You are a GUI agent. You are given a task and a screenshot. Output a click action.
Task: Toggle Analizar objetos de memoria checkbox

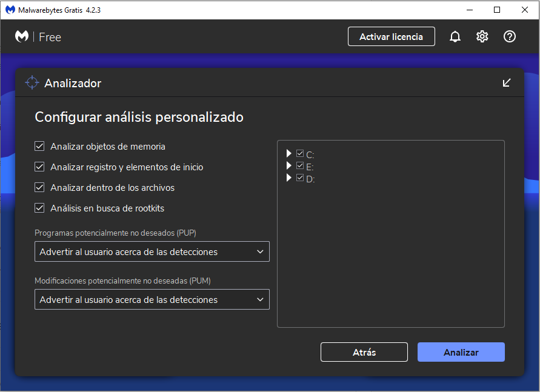pyautogui.click(x=39, y=146)
